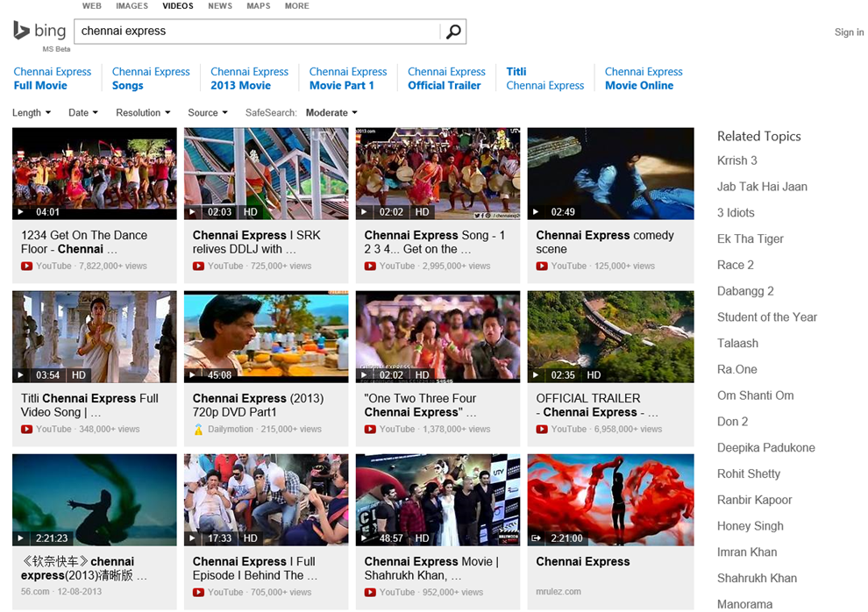Open Deepika Padukone related topic

765,447
